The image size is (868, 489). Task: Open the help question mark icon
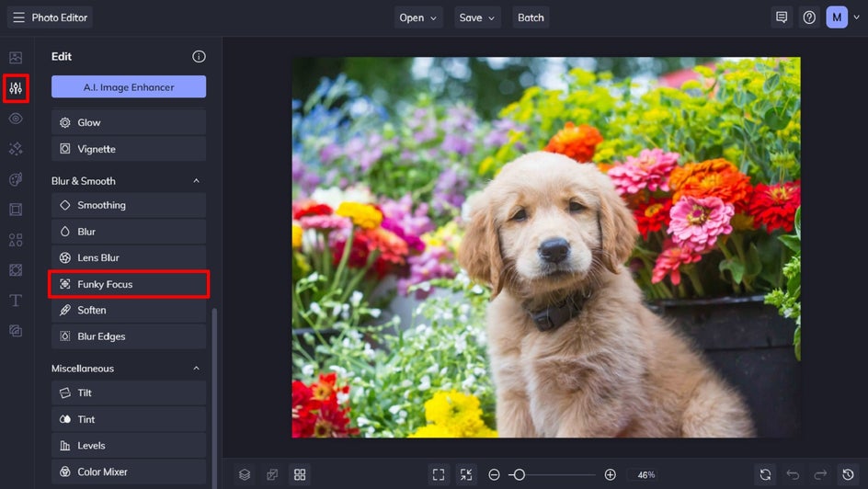[x=809, y=17]
